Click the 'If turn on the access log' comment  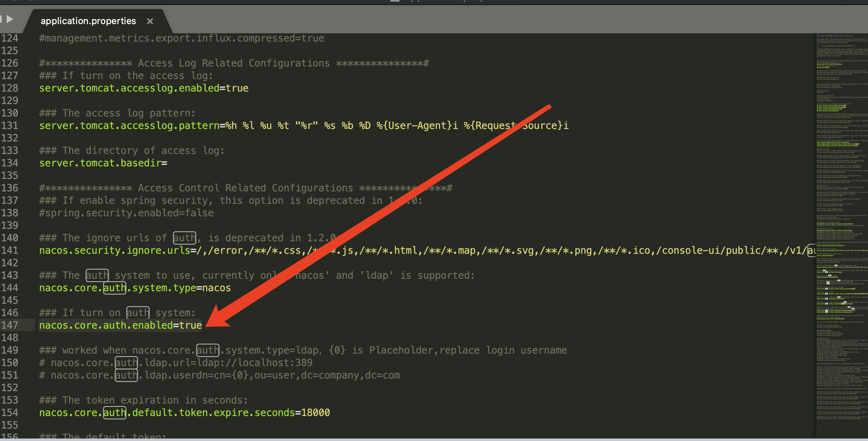[126, 76]
